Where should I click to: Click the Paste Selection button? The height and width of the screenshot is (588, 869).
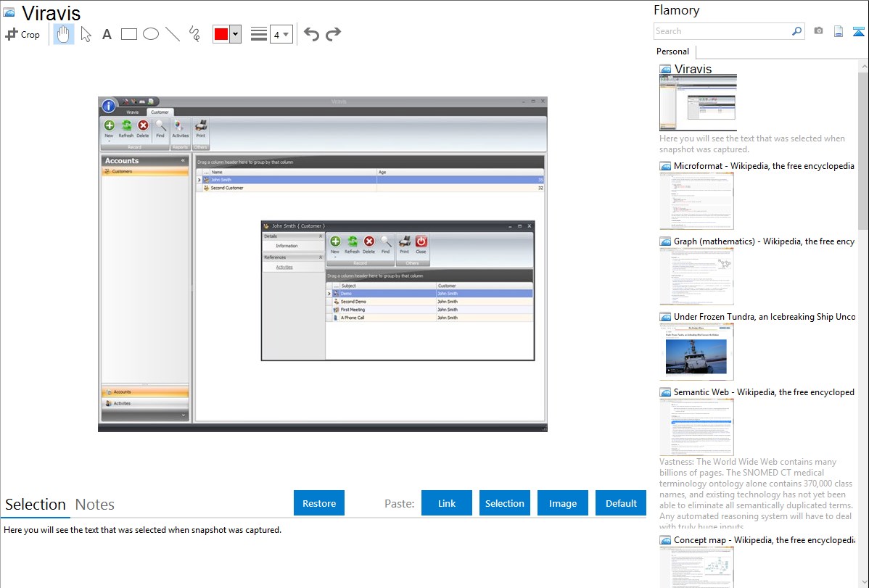click(504, 503)
